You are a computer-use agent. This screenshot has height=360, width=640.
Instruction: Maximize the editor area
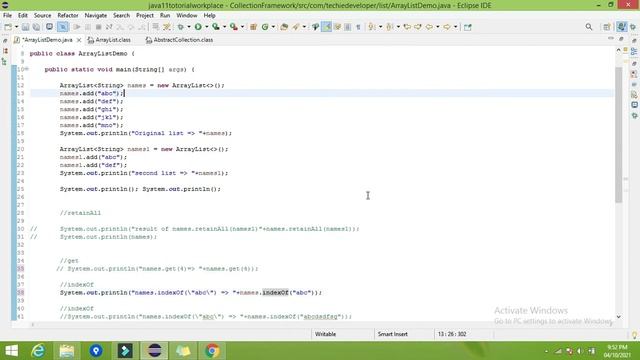point(621,38)
